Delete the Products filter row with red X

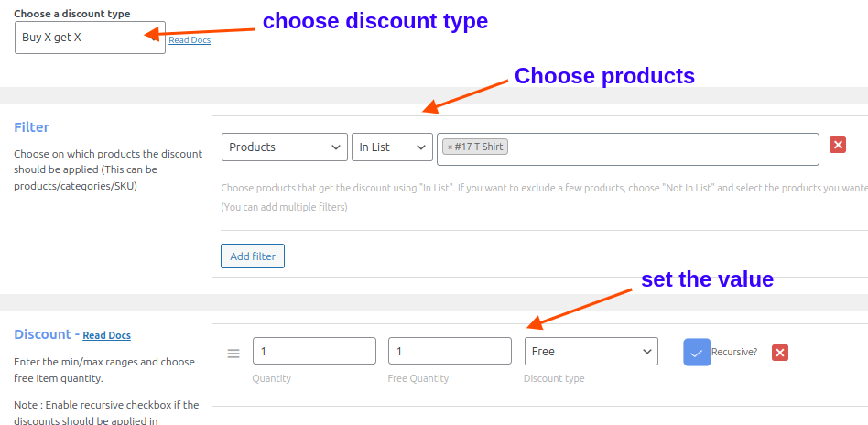click(x=838, y=145)
